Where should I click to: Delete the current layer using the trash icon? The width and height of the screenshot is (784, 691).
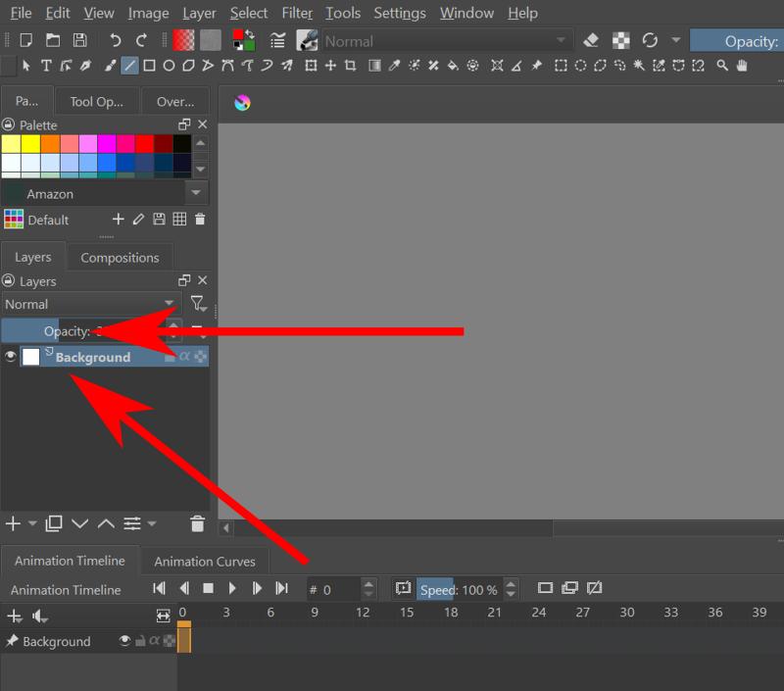tap(196, 523)
